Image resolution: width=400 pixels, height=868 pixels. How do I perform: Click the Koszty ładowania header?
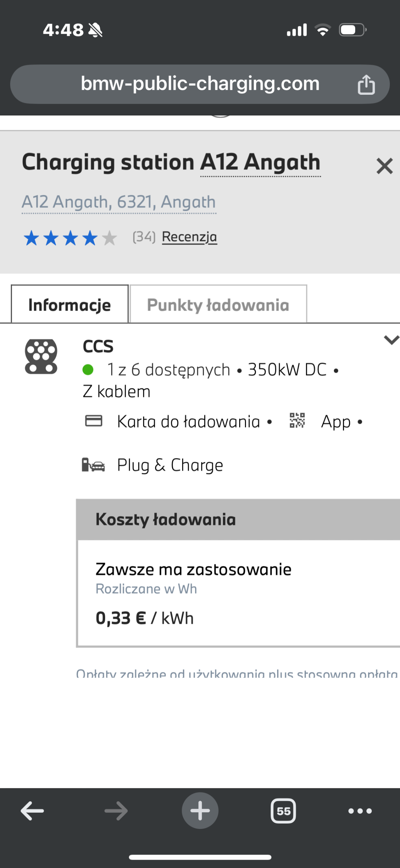pos(238,519)
